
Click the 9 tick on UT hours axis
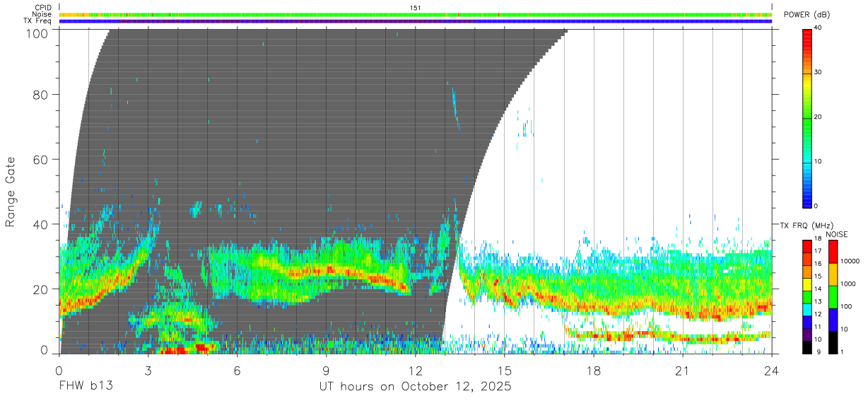[326, 371]
